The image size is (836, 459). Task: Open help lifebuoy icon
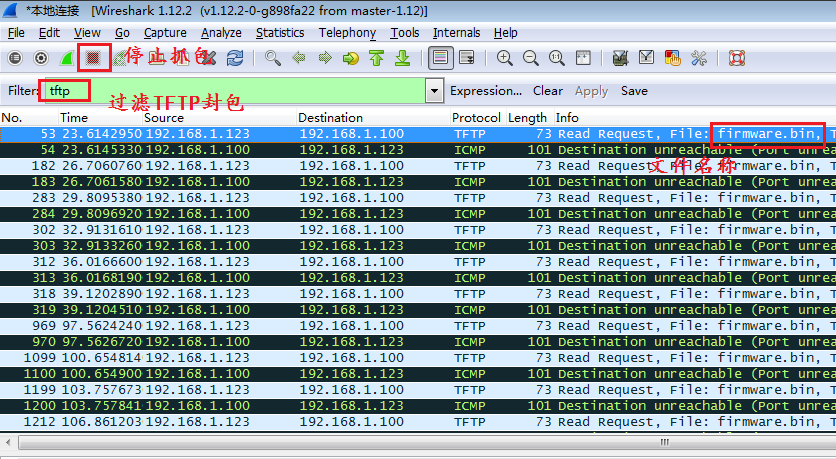coord(736,58)
